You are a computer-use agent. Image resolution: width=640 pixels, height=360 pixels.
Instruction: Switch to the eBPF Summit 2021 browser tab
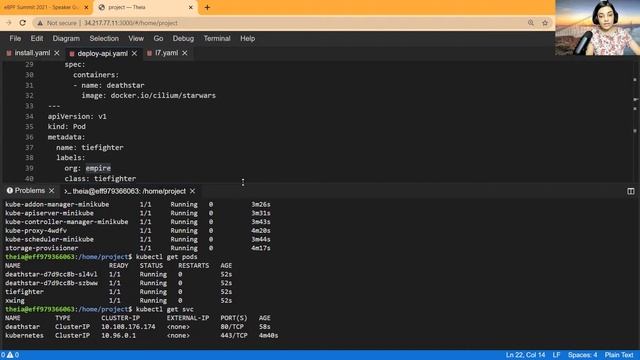42,7
